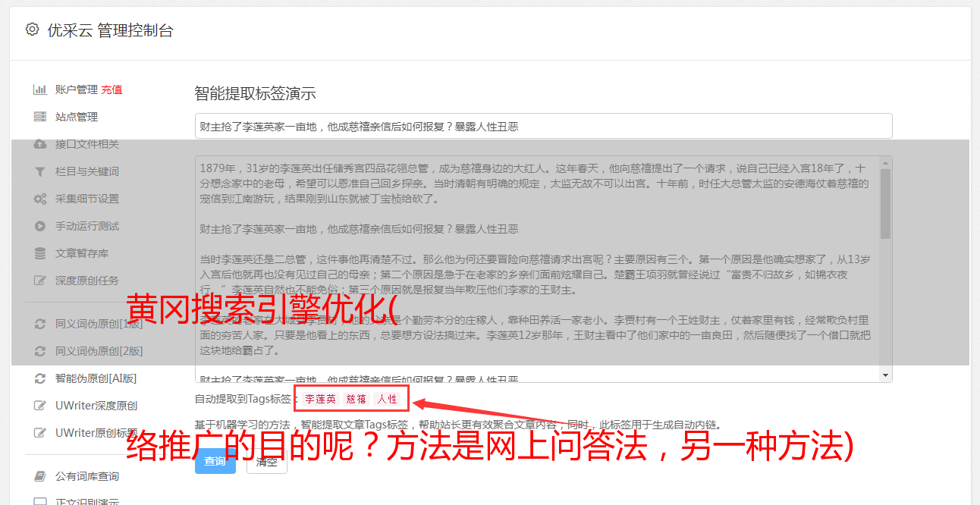Click the textarea vertical scrollbar thumb
Viewport: 980px width, 505px height.
[885, 203]
